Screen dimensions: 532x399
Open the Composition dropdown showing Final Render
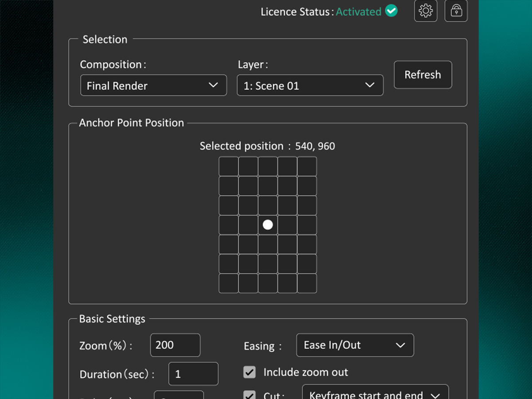coord(153,86)
